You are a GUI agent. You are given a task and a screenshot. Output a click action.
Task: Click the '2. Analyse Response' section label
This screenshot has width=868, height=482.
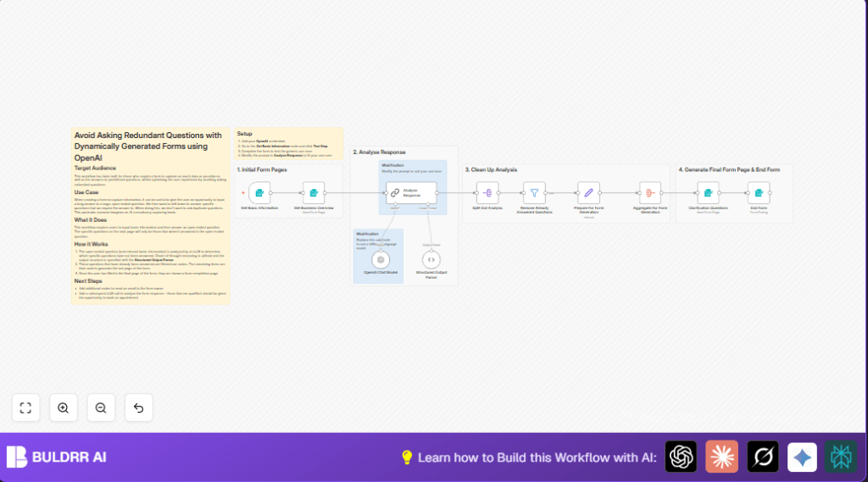coord(379,152)
